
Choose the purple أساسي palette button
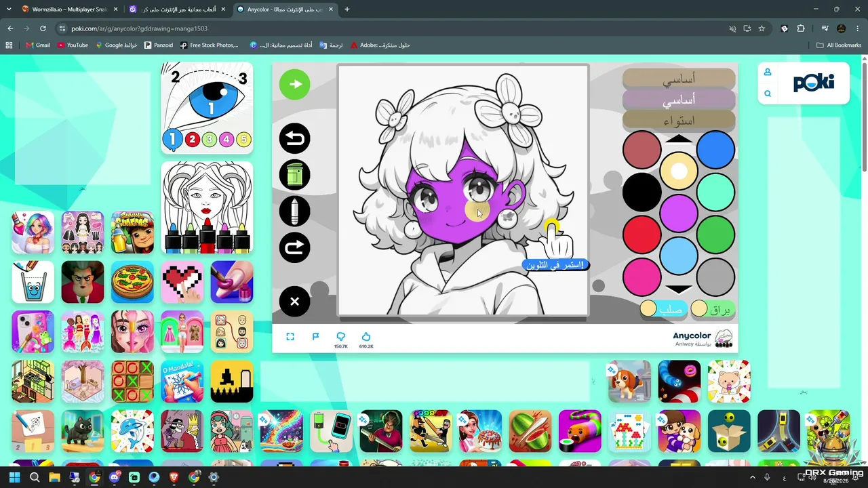(x=679, y=100)
